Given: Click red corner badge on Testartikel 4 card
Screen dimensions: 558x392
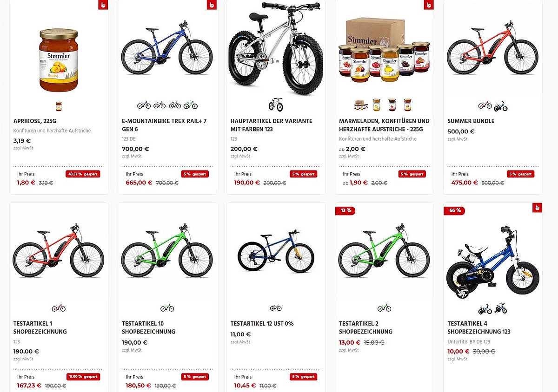Looking at the screenshot, I should click(537, 207).
